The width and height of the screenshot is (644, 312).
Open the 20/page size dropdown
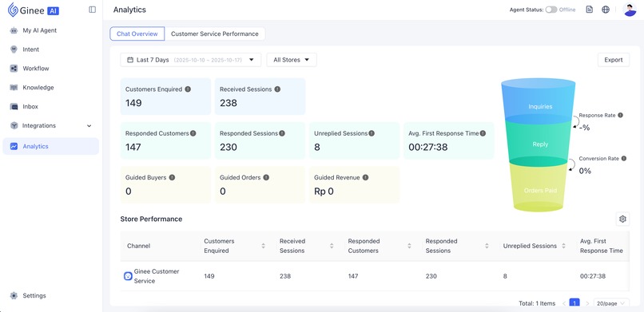coord(611,303)
